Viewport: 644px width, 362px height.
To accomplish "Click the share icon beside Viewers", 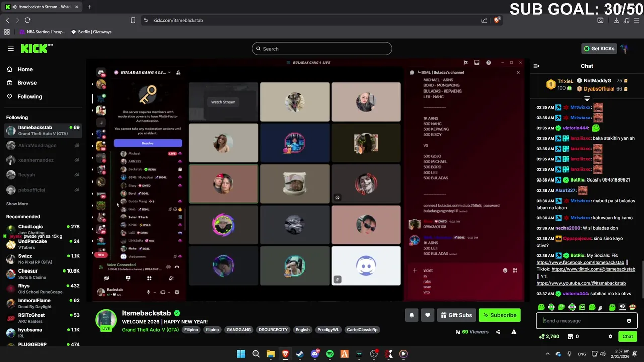I will click(498, 332).
